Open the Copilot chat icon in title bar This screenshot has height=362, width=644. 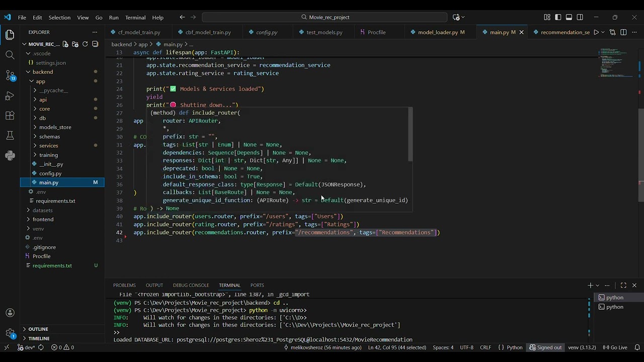click(456, 17)
